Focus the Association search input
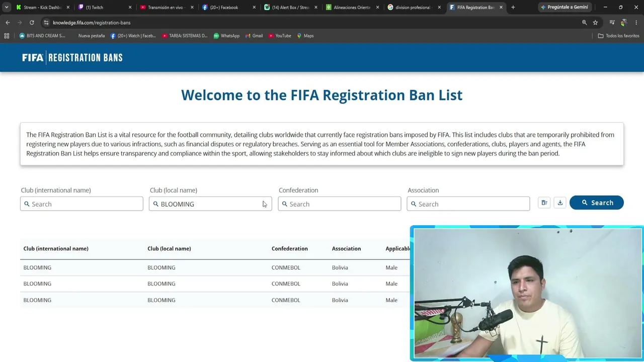 (468, 204)
